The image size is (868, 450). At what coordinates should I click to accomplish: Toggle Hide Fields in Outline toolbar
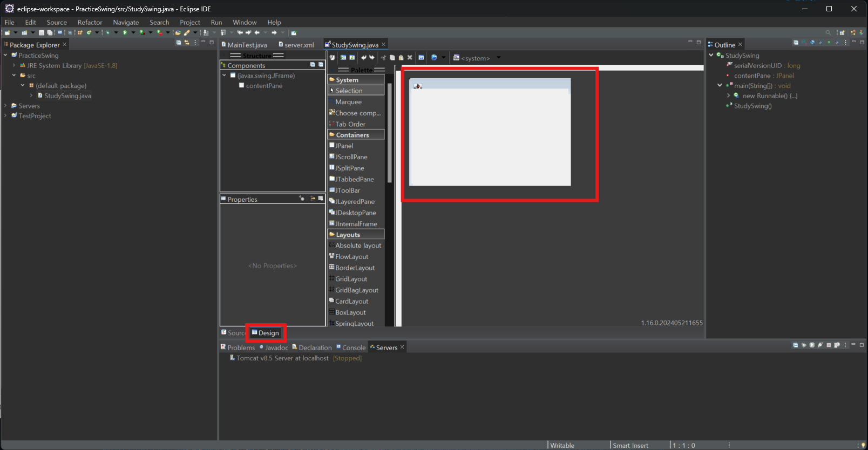click(812, 43)
